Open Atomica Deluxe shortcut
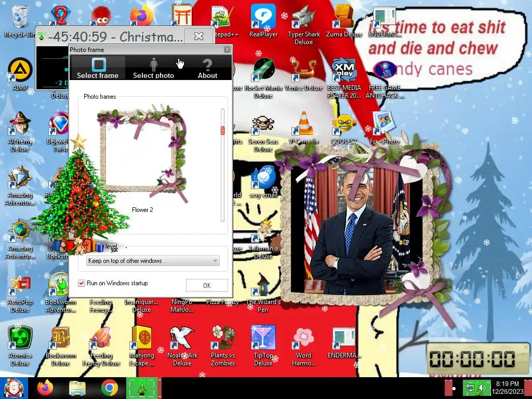 pyautogui.click(x=20, y=346)
